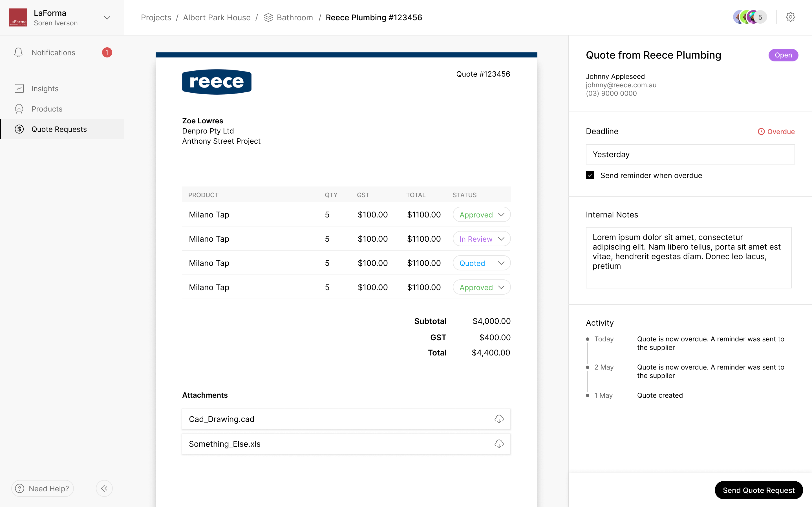Open the In Review status dropdown
Screen dimensions: 812x507
482,239
